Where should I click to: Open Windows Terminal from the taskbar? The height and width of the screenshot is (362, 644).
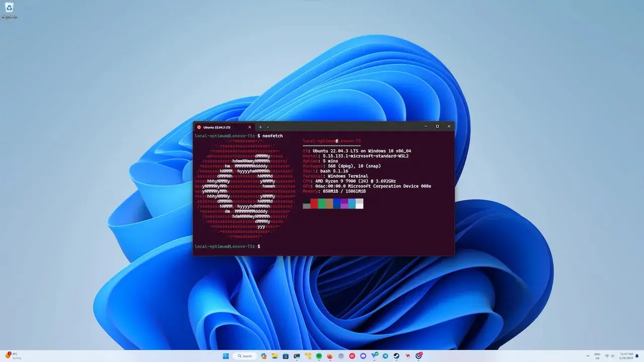coord(296,356)
